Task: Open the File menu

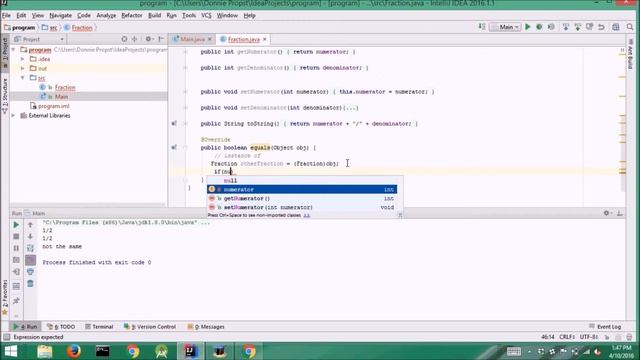Action: click(6, 16)
